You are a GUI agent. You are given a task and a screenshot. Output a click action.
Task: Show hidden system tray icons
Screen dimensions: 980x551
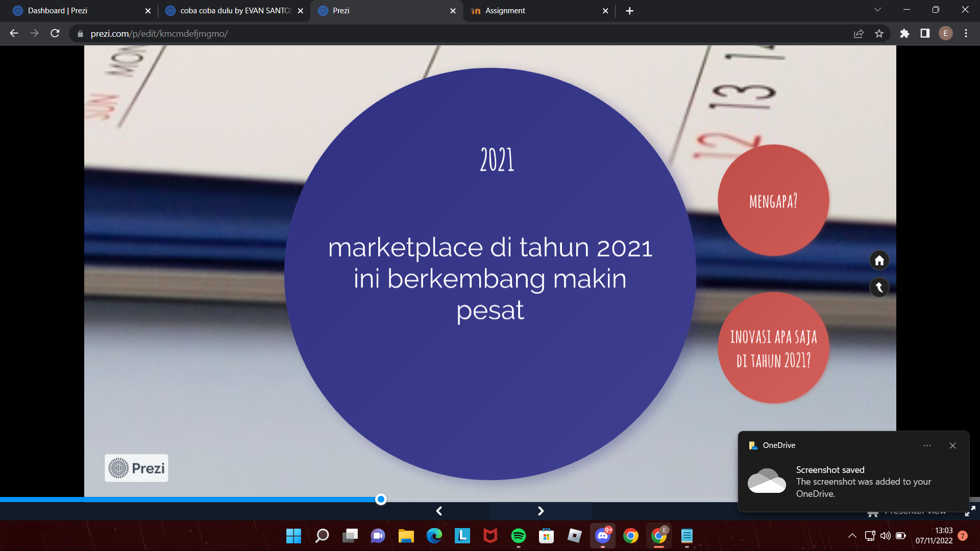[852, 536]
